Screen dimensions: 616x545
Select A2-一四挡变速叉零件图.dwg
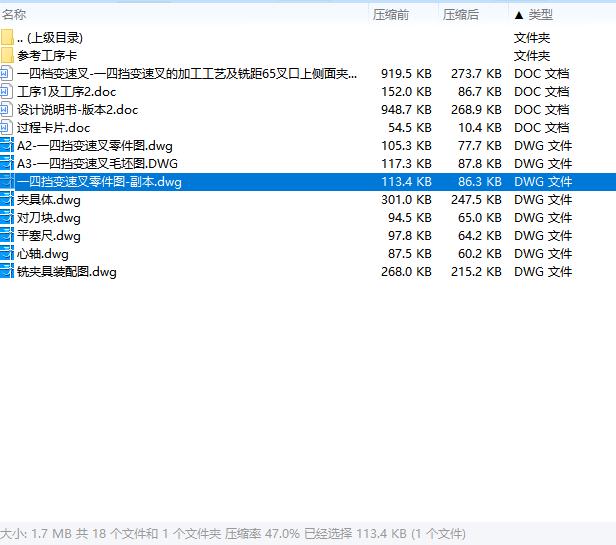[x=95, y=146]
